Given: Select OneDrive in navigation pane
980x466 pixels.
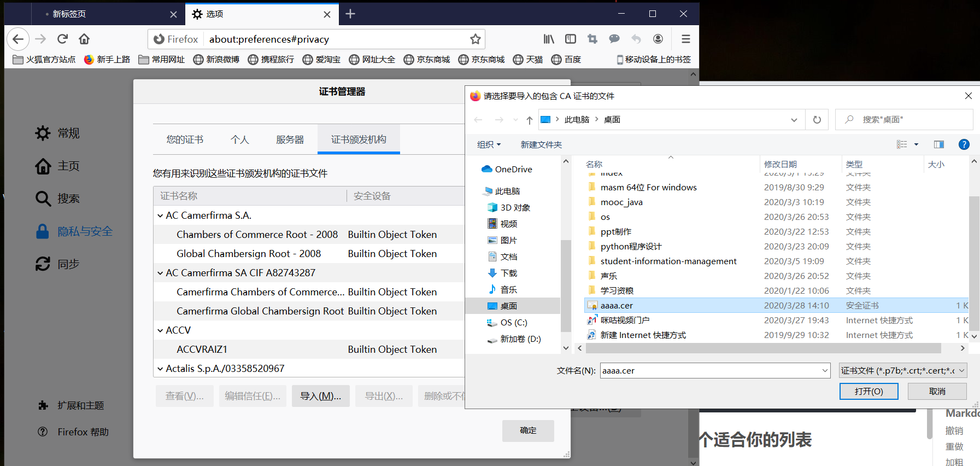Looking at the screenshot, I should pos(506,170).
